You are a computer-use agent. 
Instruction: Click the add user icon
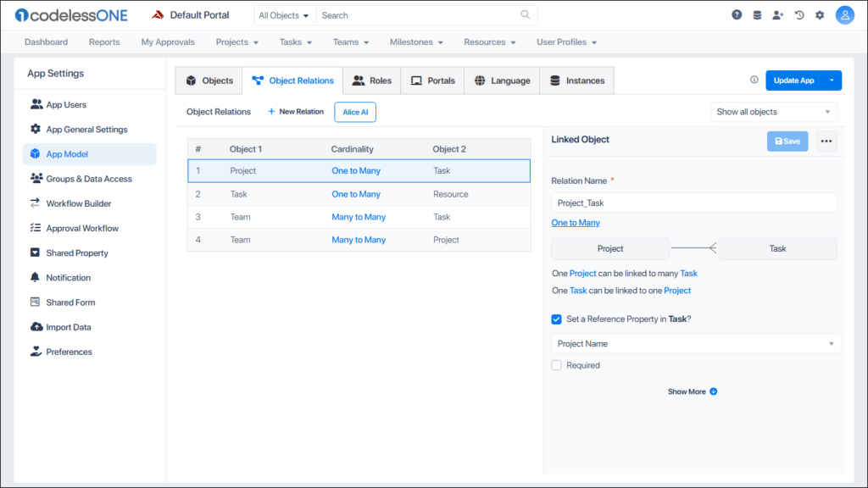[778, 15]
